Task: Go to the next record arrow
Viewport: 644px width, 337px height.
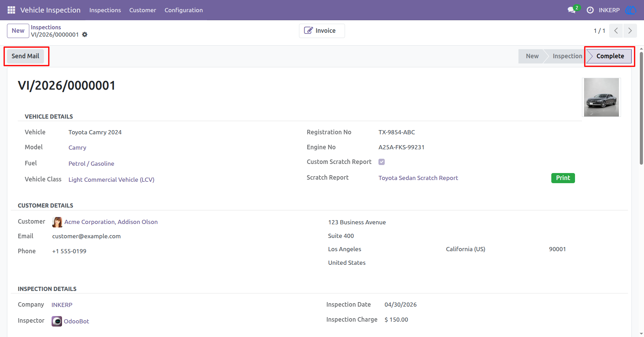Action: click(630, 31)
